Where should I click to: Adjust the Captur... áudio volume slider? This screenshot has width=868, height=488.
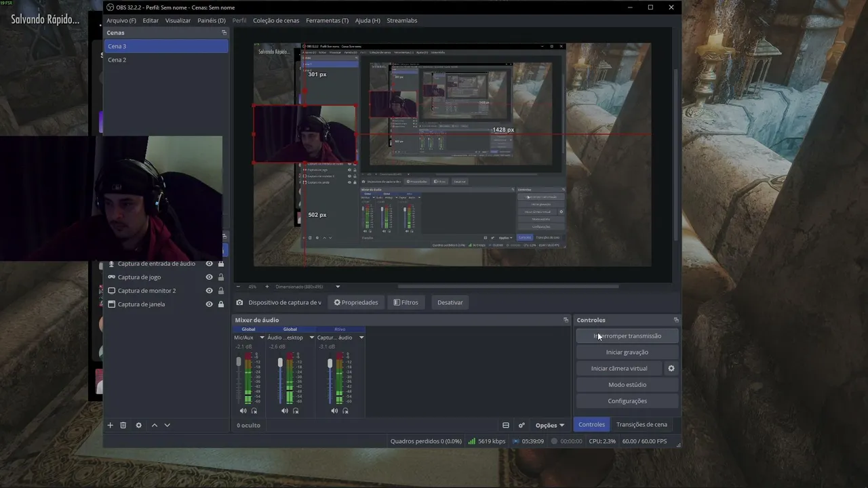[x=330, y=363]
